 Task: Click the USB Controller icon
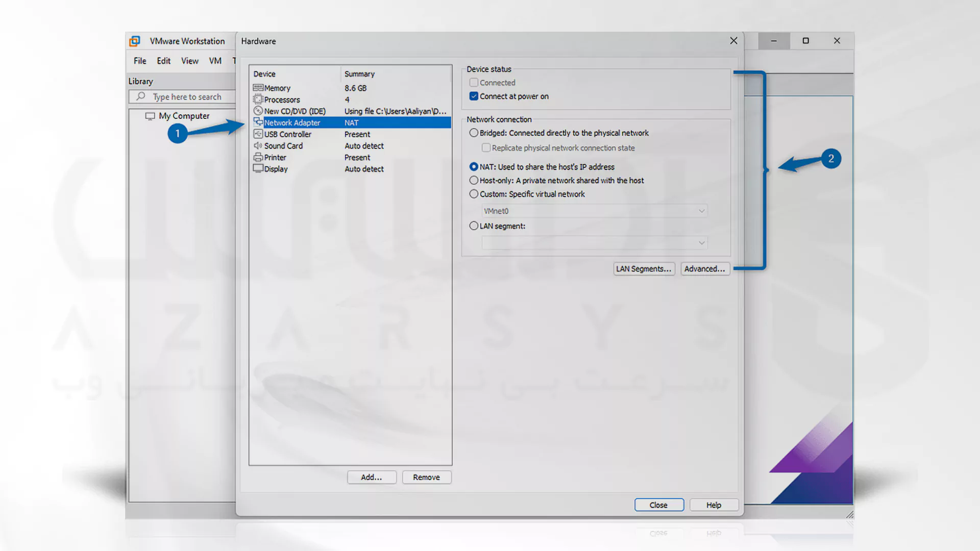click(x=258, y=134)
